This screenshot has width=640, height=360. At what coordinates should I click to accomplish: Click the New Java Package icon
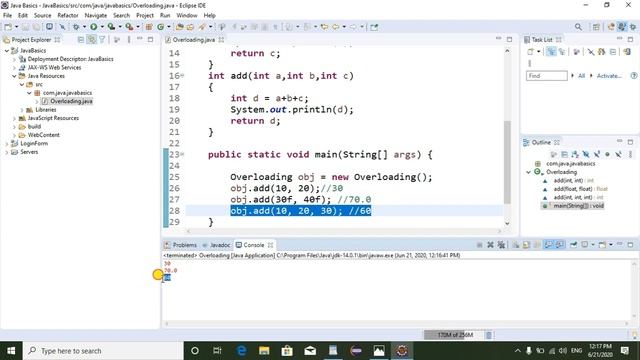click(149, 27)
